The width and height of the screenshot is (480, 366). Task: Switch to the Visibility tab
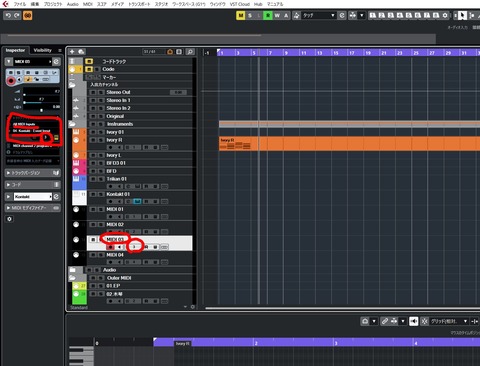pyautogui.click(x=43, y=50)
